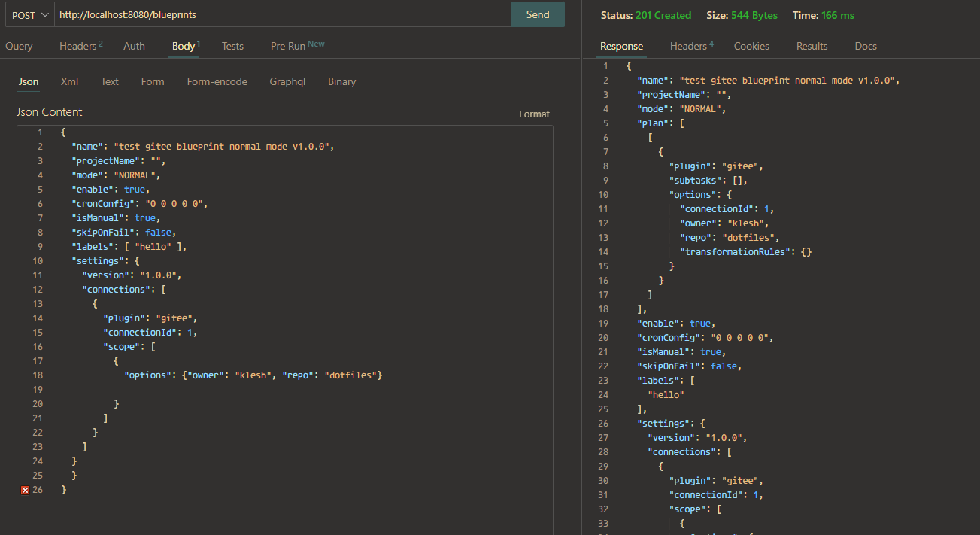Open the Auth tab
The height and width of the screenshot is (535, 980).
pos(134,46)
